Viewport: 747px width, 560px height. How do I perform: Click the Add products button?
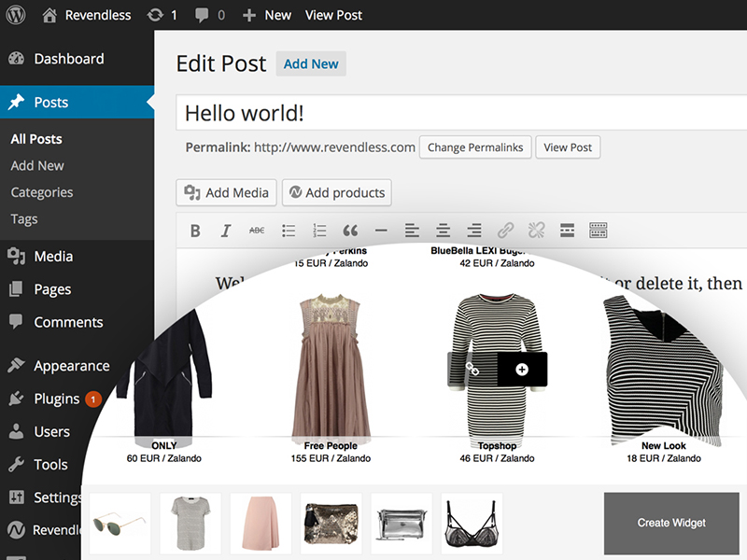coord(337,192)
